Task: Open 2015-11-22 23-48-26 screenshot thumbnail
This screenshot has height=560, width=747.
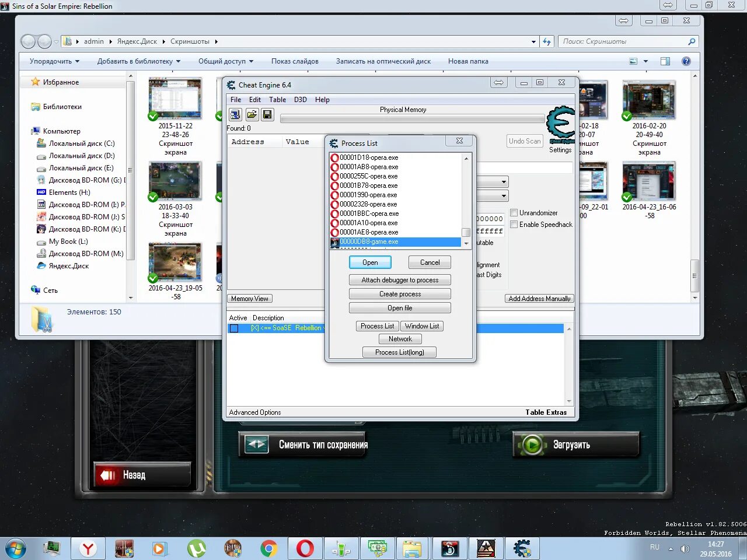Action: (175, 99)
